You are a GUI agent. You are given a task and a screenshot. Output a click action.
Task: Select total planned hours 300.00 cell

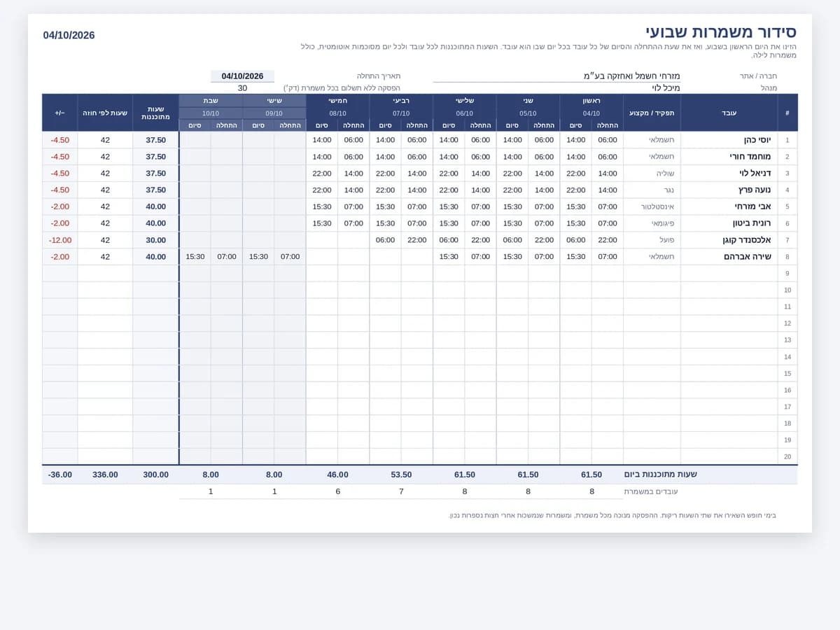click(x=155, y=475)
